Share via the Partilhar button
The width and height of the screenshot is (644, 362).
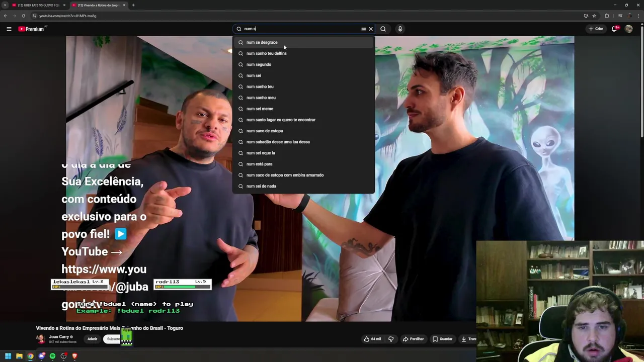[413, 339]
